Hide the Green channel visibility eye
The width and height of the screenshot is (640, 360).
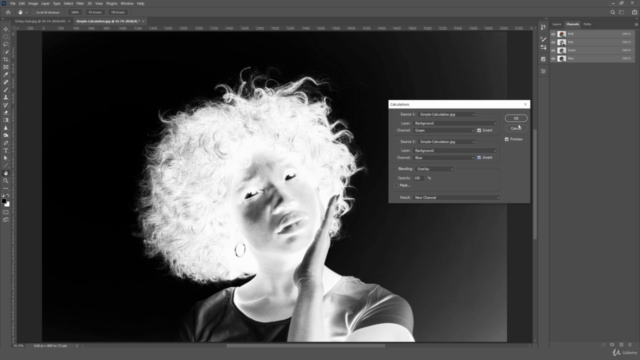(x=553, y=50)
